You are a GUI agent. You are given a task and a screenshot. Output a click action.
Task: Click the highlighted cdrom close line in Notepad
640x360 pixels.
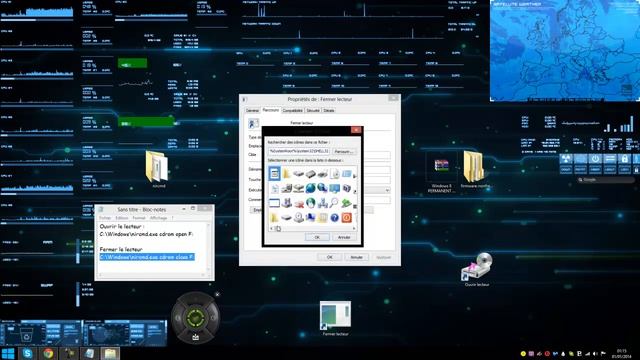147,257
